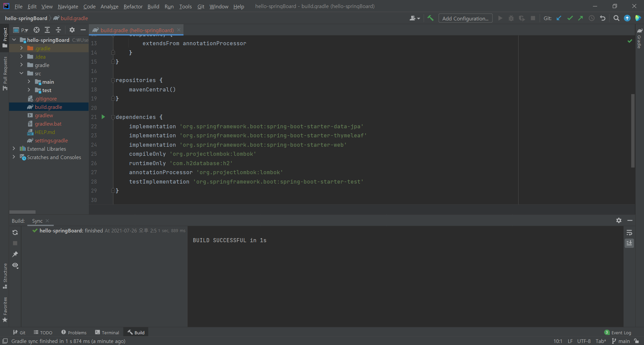Collapse the src folder

click(x=21, y=73)
